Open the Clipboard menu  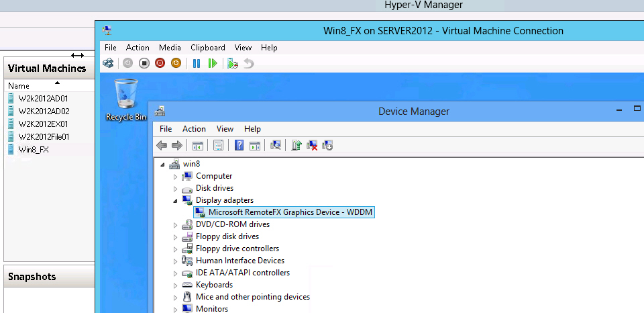coord(208,48)
